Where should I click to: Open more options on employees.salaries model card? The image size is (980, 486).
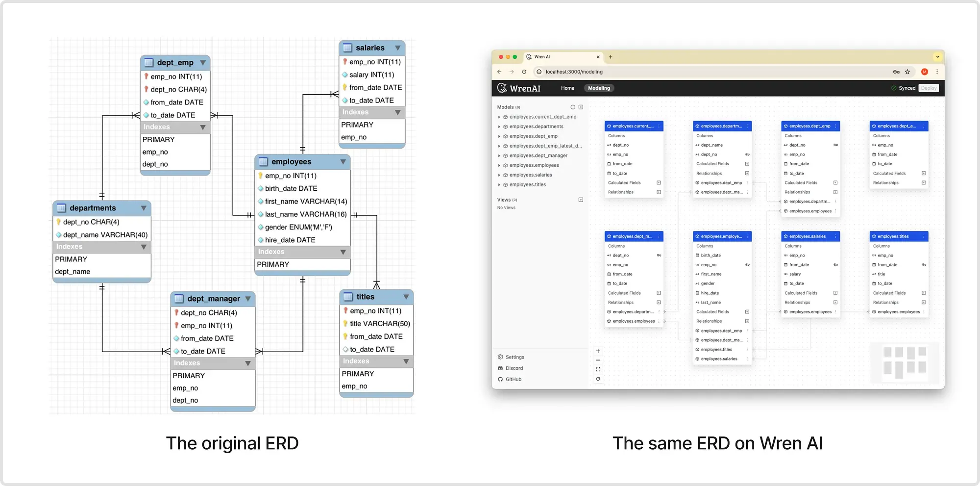pos(835,236)
